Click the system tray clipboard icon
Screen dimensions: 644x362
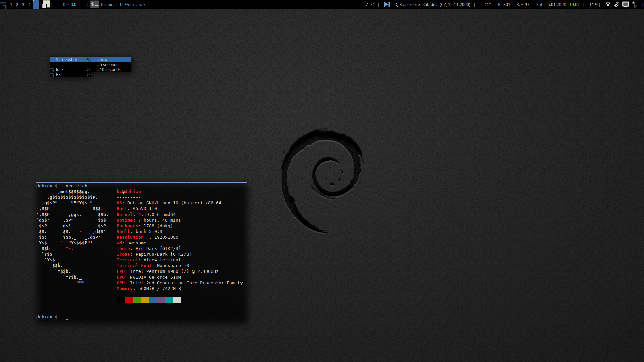click(x=618, y=4)
